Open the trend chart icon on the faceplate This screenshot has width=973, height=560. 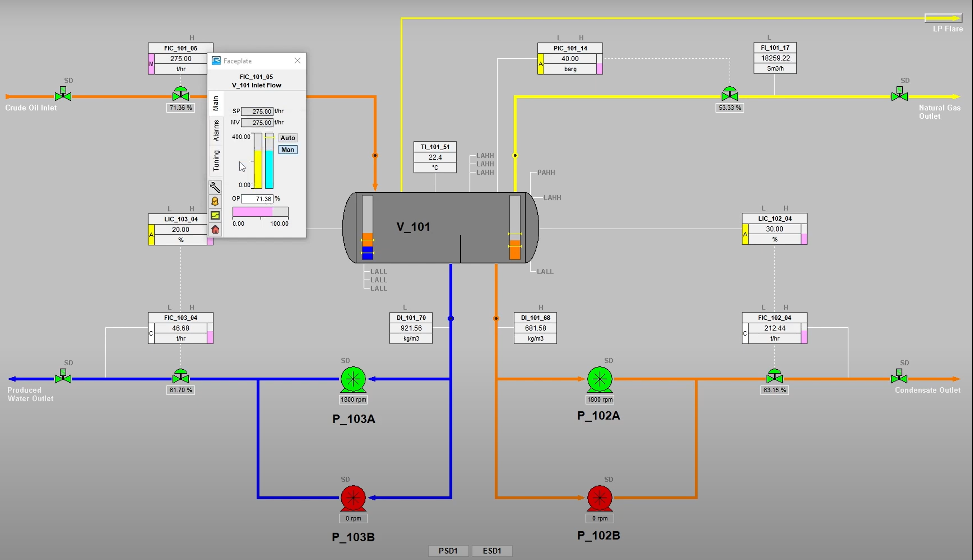coord(216,215)
